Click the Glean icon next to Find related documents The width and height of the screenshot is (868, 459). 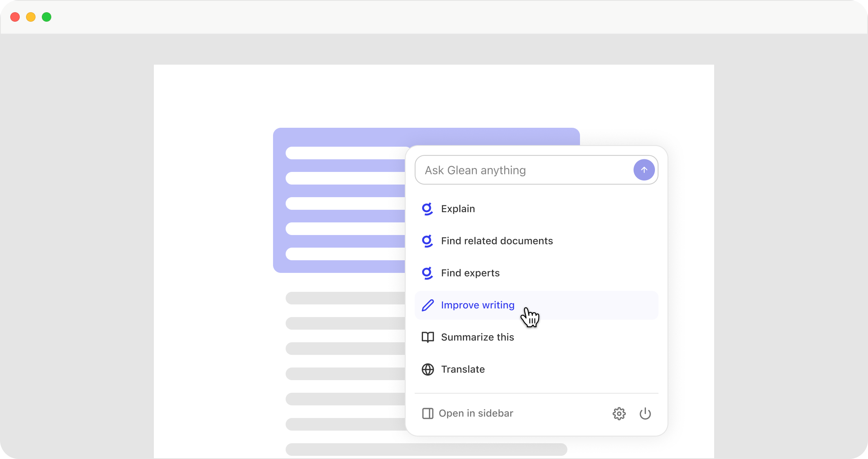[x=427, y=241]
